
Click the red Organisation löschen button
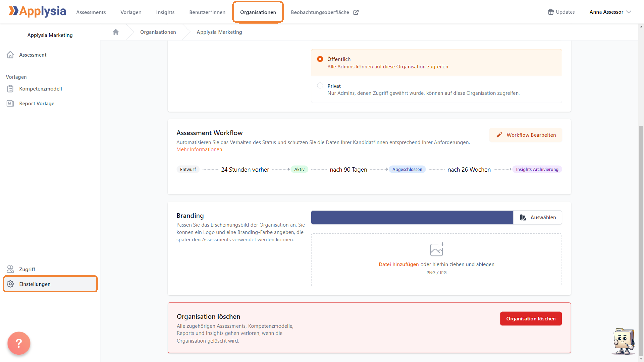point(531,319)
